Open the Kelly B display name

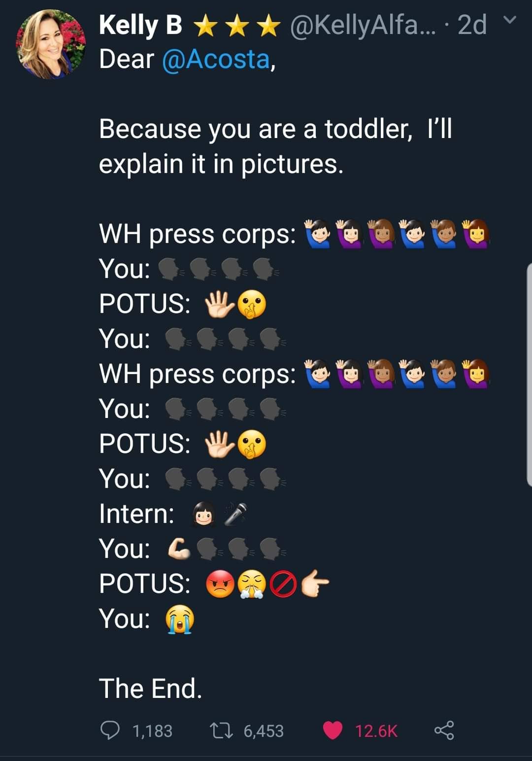[140, 25]
